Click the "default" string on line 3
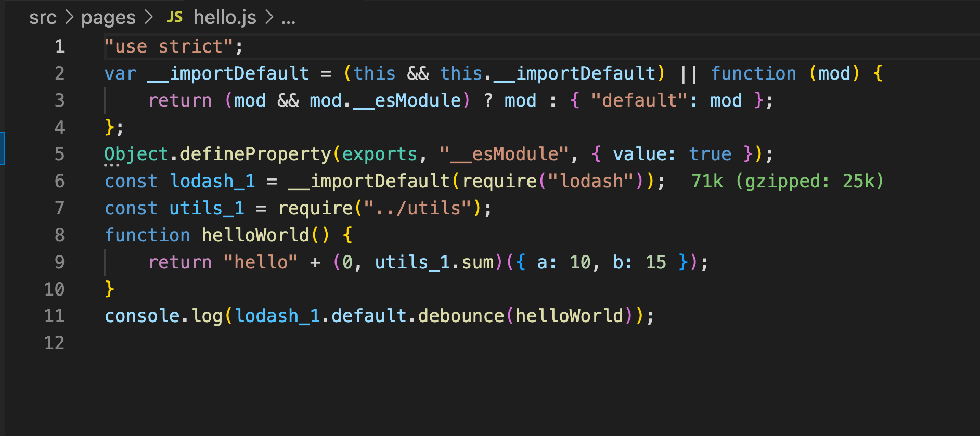Viewport: 980px width, 436px height. click(x=639, y=100)
